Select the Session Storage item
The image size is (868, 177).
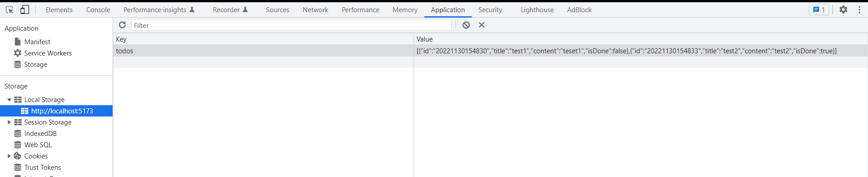coord(48,122)
